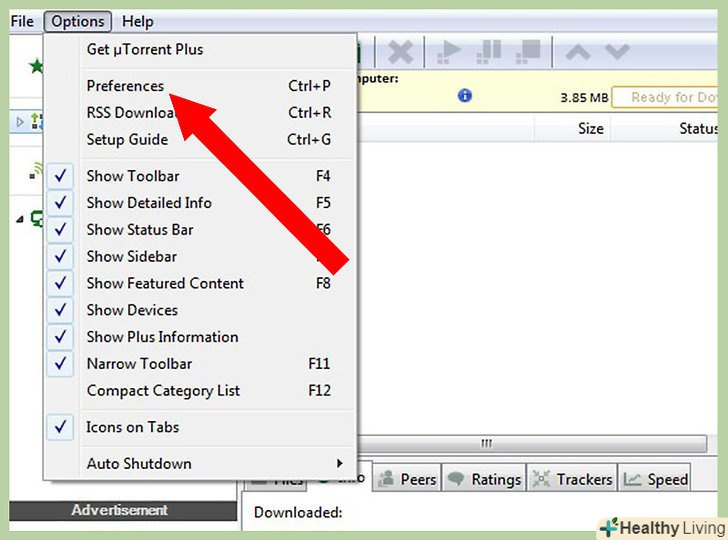Click the Advertisement banner label
The image size is (728, 540).
click(120, 510)
